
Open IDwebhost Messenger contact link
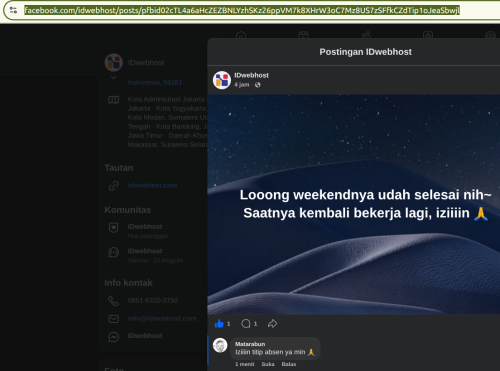[x=145, y=336]
